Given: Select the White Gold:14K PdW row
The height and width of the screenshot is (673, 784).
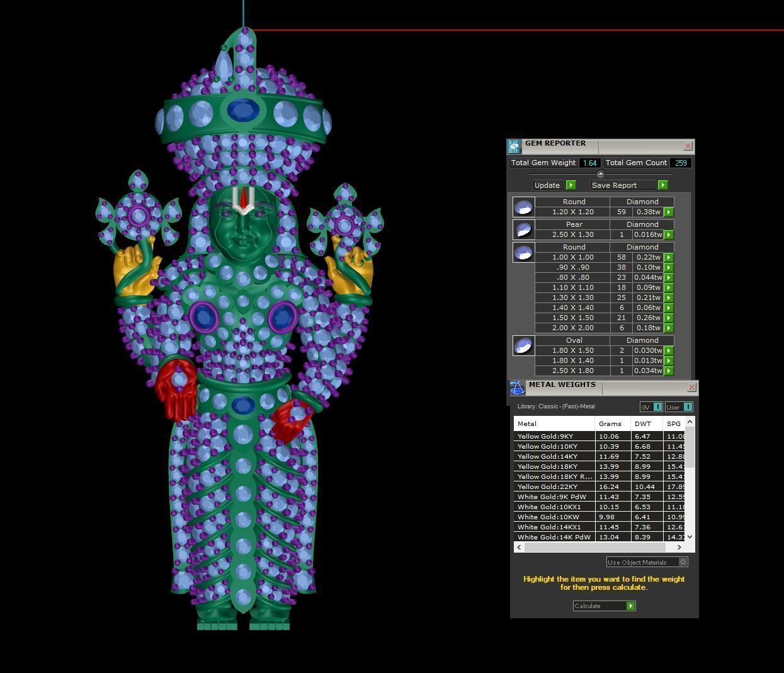Looking at the screenshot, I should click(x=599, y=538).
